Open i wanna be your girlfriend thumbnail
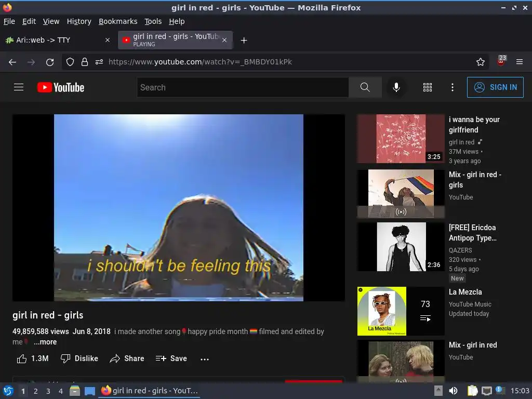532x399 pixels. click(401, 138)
